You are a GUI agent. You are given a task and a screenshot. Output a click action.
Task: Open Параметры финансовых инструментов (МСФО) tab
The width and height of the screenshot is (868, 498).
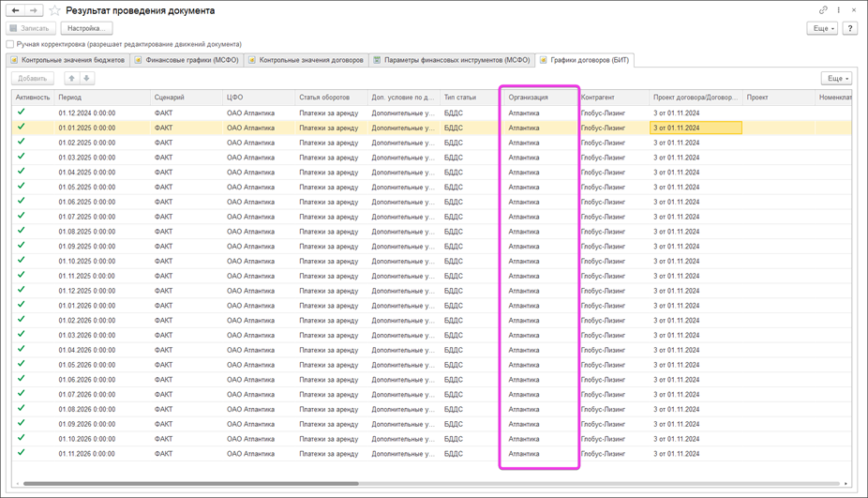pyautogui.click(x=451, y=60)
